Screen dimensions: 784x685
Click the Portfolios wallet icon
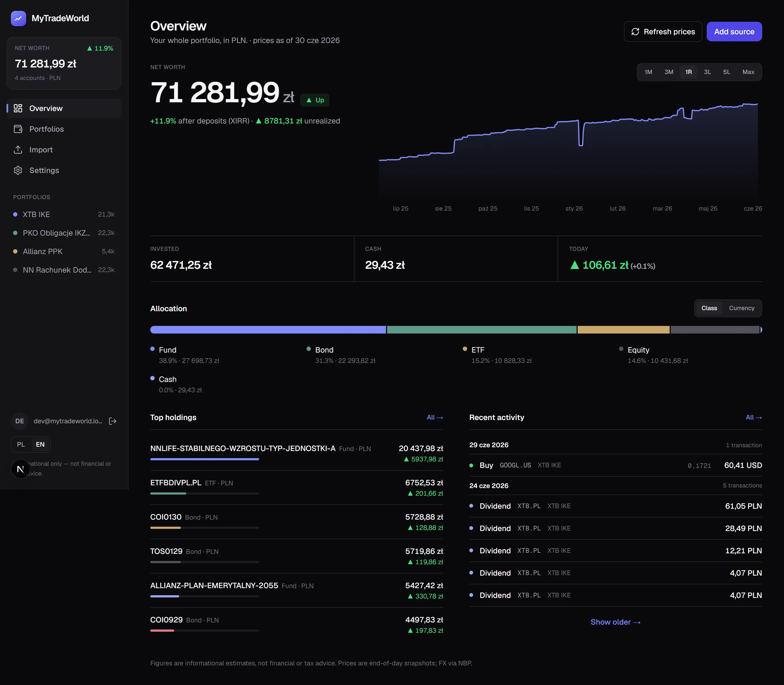(x=18, y=129)
